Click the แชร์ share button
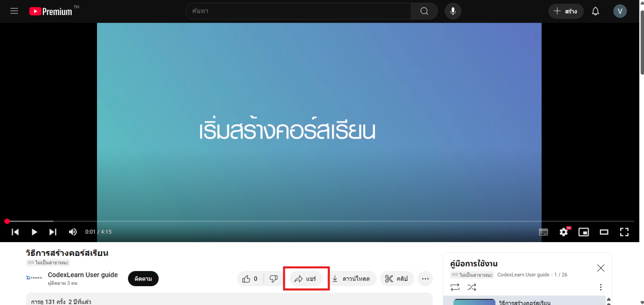The width and height of the screenshot is (644, 305). [x=306, y=279]
